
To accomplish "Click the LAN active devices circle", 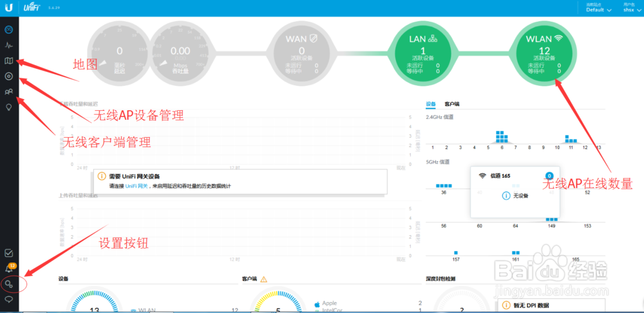I will [423, 53].
